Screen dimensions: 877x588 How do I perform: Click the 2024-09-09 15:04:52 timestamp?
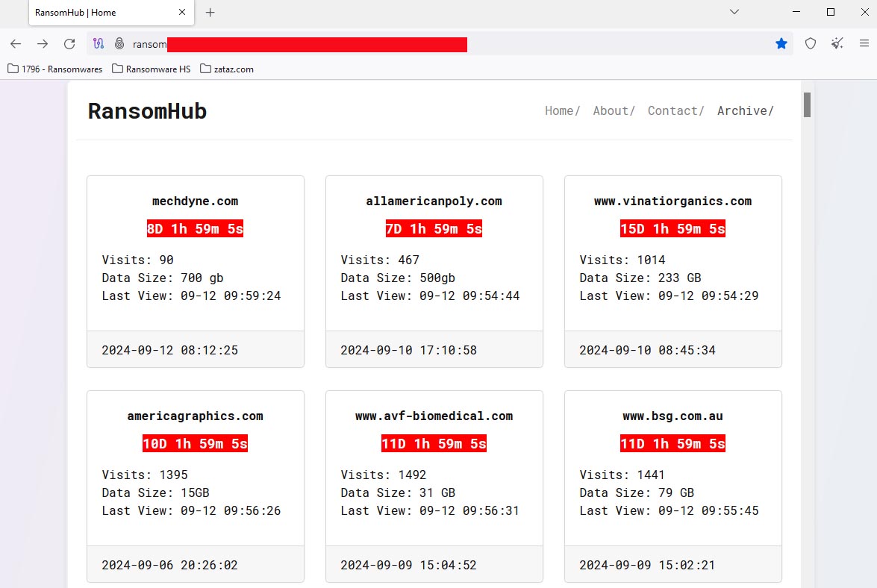[x=409, y=565]
